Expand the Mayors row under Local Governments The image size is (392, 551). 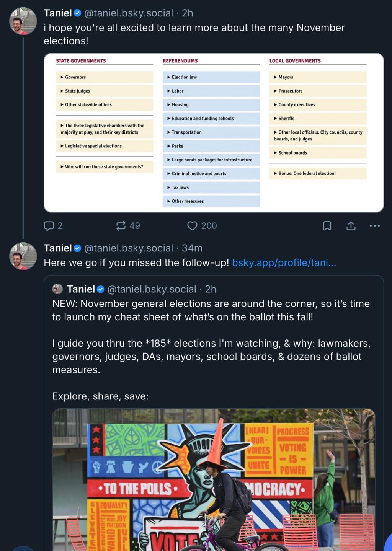(318, 77)
